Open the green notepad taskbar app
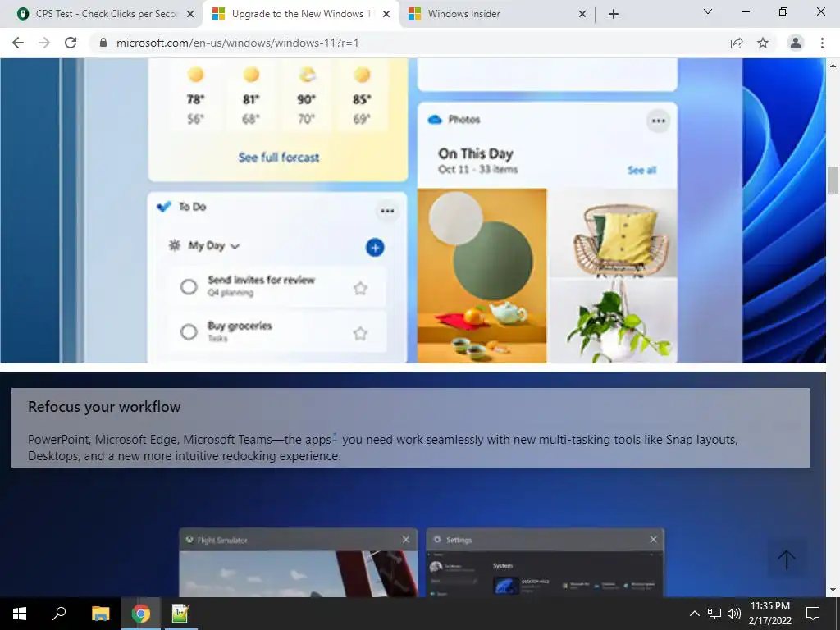 pyautogui.click(x=180, y=614)
